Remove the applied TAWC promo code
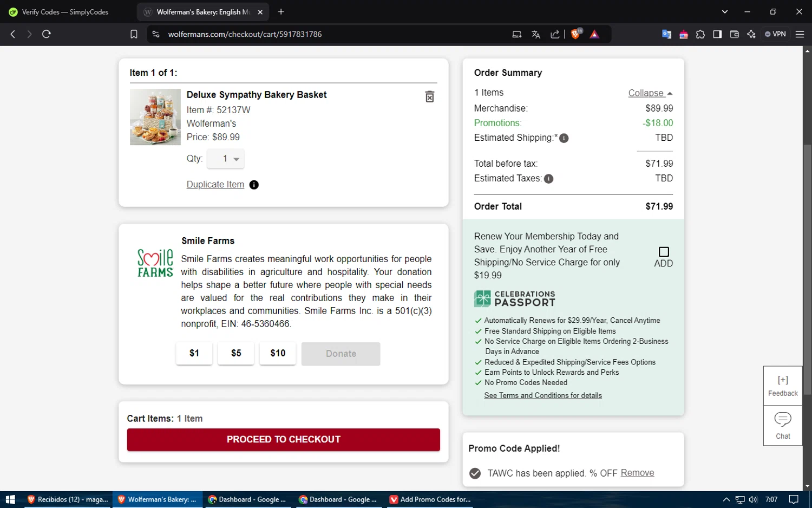 (637, 473)
